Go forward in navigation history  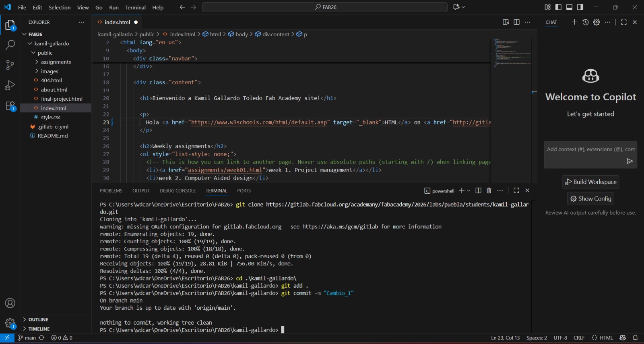(194, 7)
